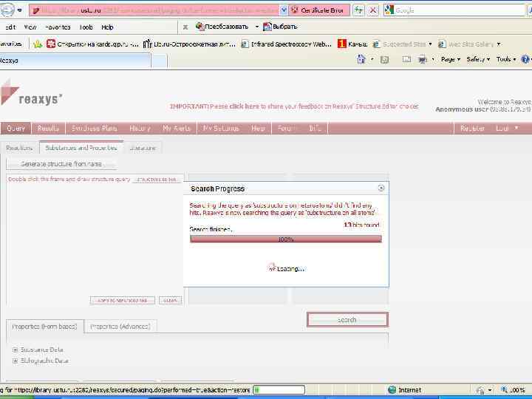
Task: Click the status bar security lock icon
Action: (x=480, y=390)
